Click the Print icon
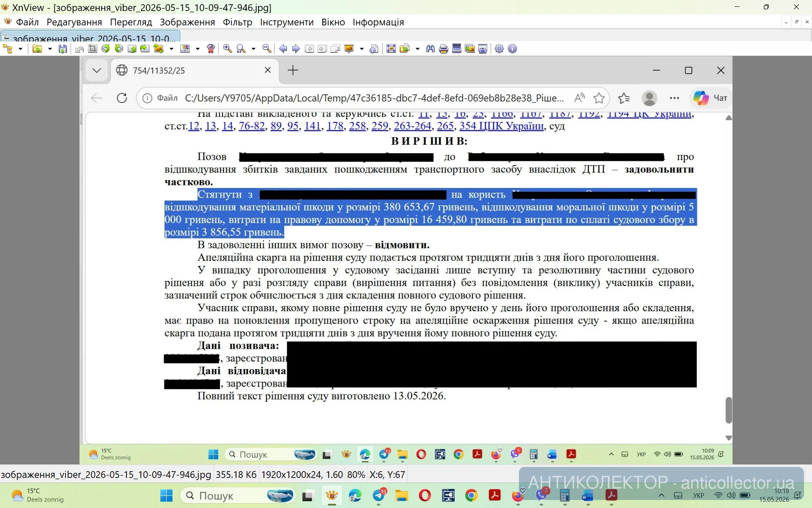Viewport: 812px width, 508px height. click(444, 49)
